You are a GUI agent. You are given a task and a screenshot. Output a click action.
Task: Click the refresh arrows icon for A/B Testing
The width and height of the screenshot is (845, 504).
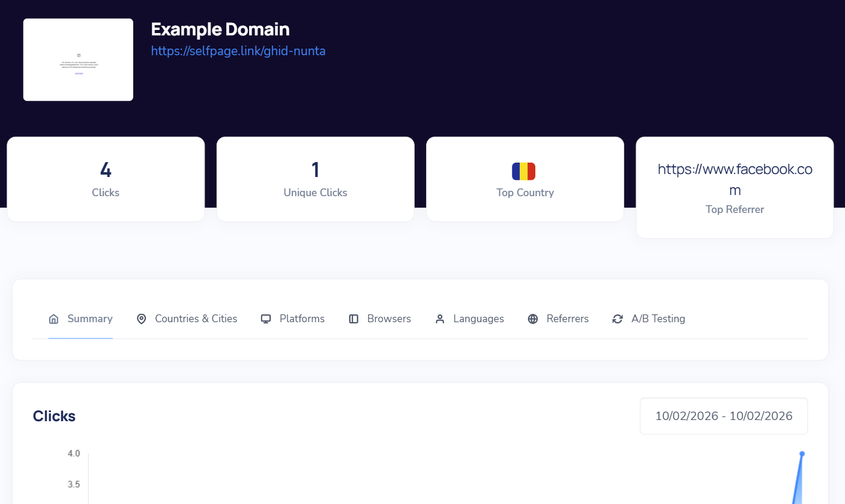pyautogui.click(x=618, y=319)
